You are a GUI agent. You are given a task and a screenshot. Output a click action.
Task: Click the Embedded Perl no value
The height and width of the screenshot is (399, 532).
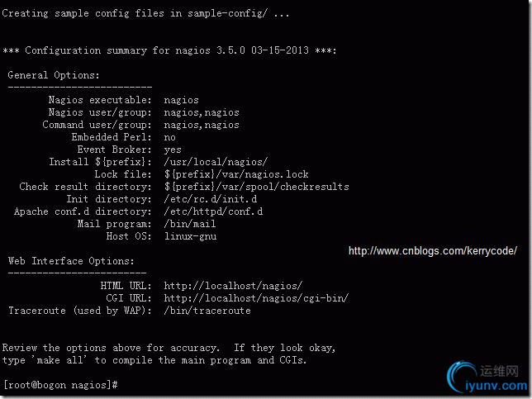[x=169, y=137]
